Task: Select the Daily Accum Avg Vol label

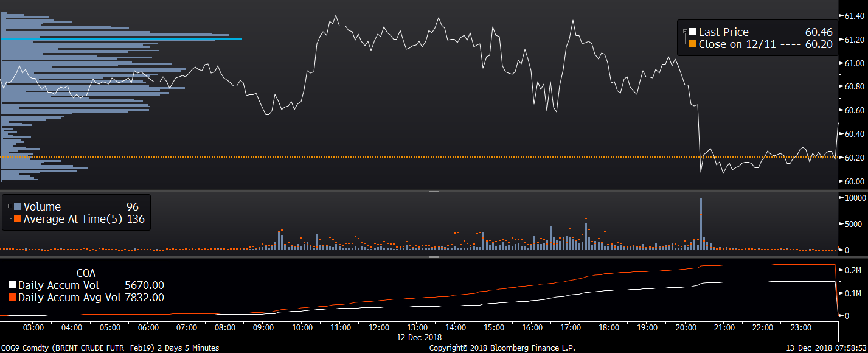Action: [69, 298]
